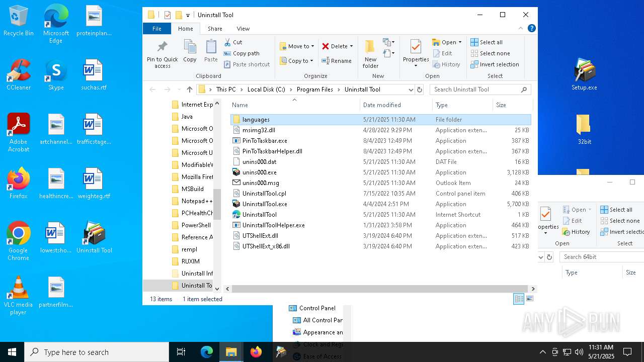This screenshot has width=644, height=362.
Task: Click Paste shortcut in ribbon
Action: point(247,64)
